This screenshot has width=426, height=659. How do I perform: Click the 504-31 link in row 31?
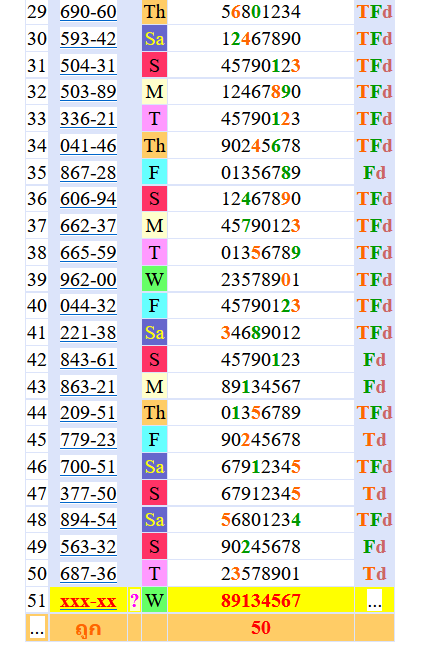88,66
